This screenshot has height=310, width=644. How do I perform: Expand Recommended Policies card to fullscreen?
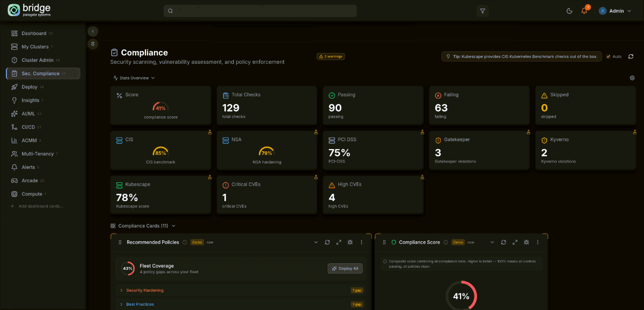(x=339, y=242)
